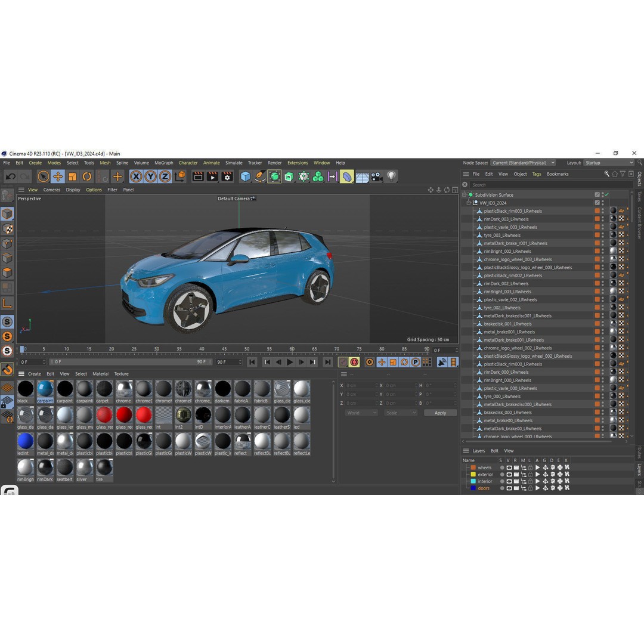This screenshot has width=644, height=644.
Task: Click Render to Picture Viewer icon
Action: click(212, 177)
